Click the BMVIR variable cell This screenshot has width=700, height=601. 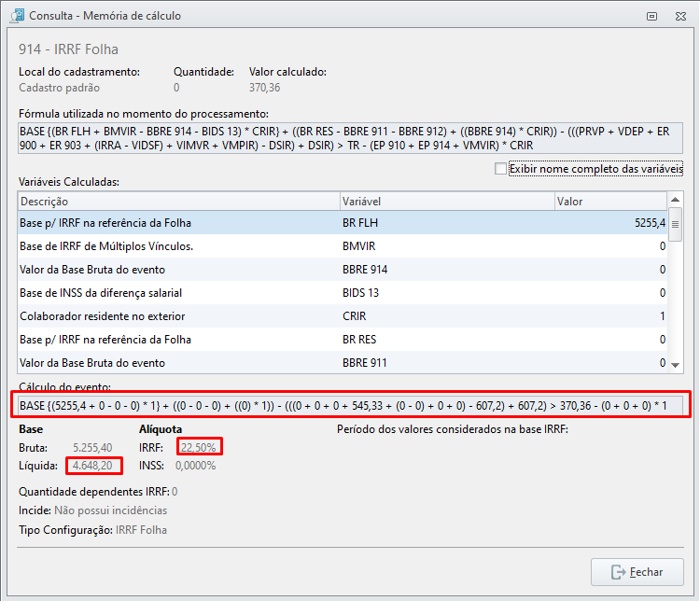pos(359,246)
